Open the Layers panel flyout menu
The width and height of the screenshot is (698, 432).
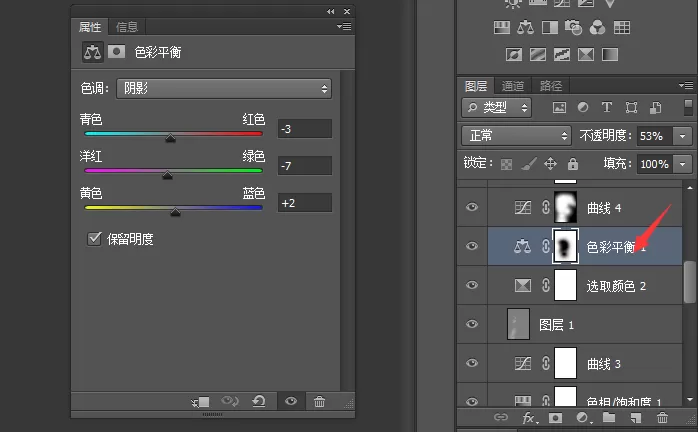pyautogui.click(x=686, y=85)
